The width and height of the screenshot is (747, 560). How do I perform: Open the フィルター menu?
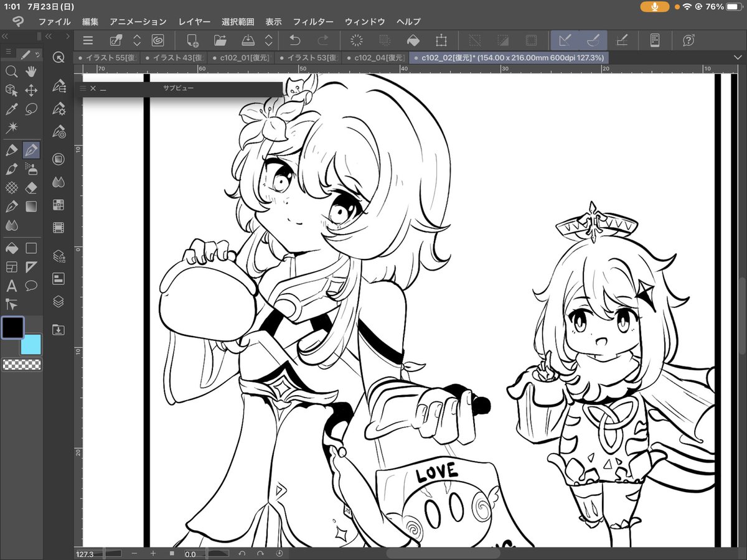click(x=313, y=21)
